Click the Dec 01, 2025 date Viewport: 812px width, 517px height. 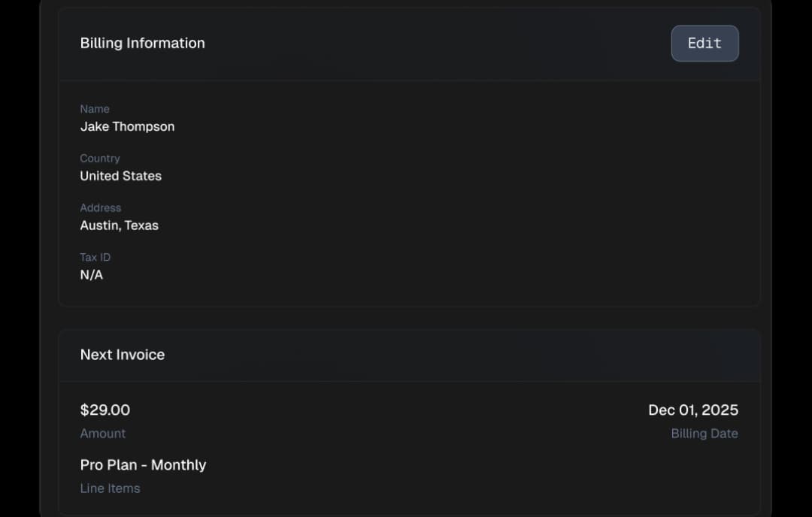point(693,410)
